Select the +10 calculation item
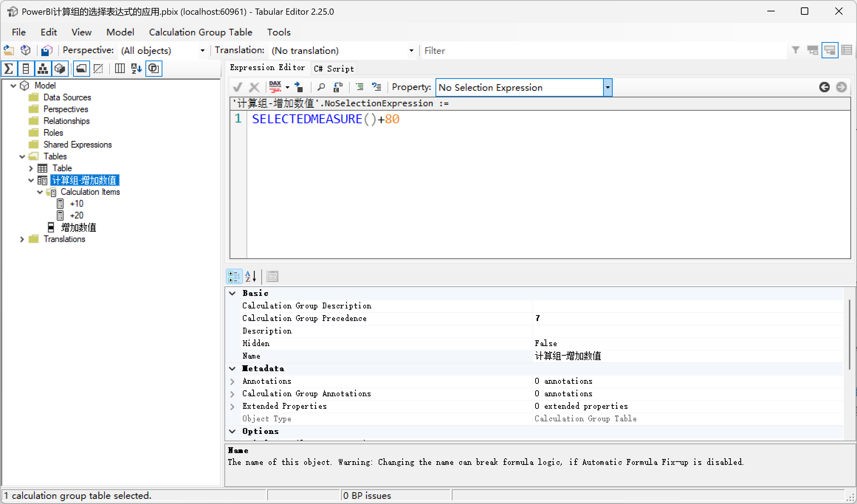The image size is (857, 504). coord(76,204)
